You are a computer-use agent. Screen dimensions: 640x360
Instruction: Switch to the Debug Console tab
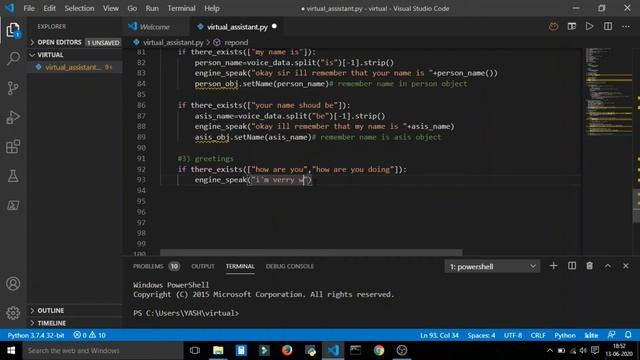pos(290,266)
